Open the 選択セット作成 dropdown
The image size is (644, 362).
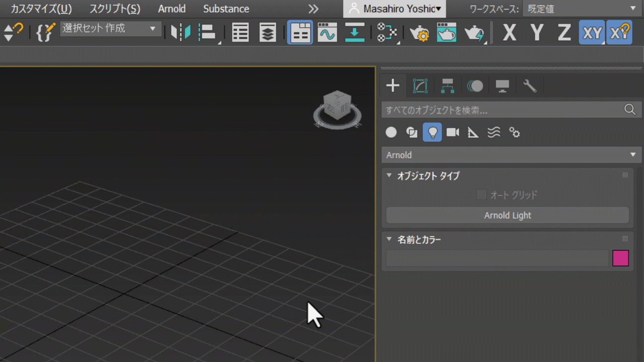(x=111, y=29)
